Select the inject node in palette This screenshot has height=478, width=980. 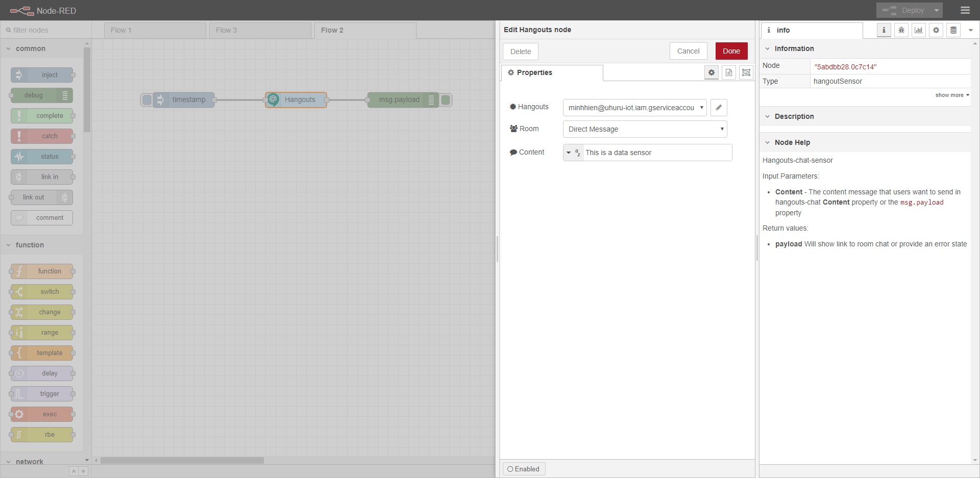(x=42, y=75)
